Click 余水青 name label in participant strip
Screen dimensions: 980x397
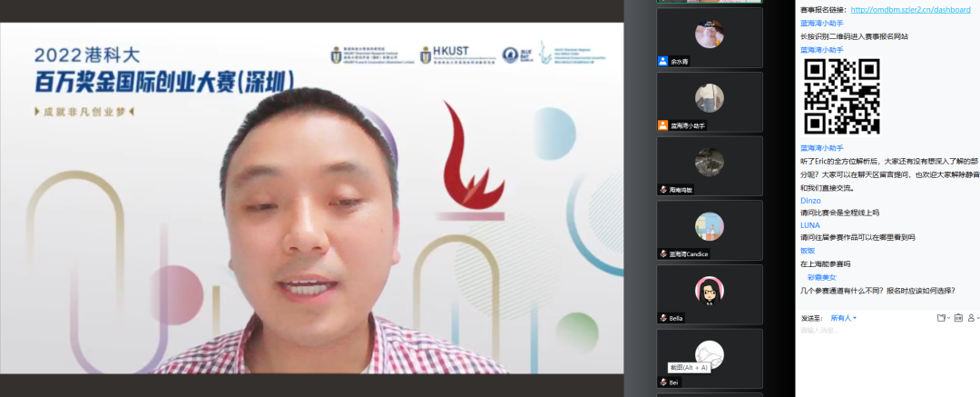(x=680, y=62)
